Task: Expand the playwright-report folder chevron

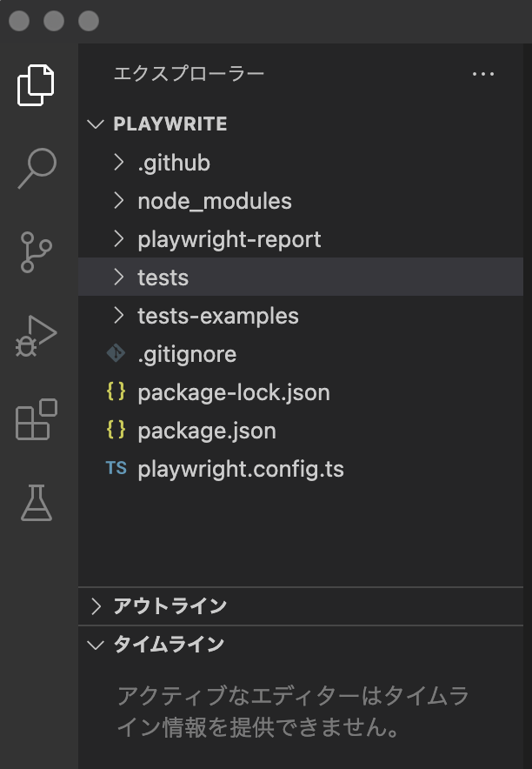Action: tap(118, 238)
